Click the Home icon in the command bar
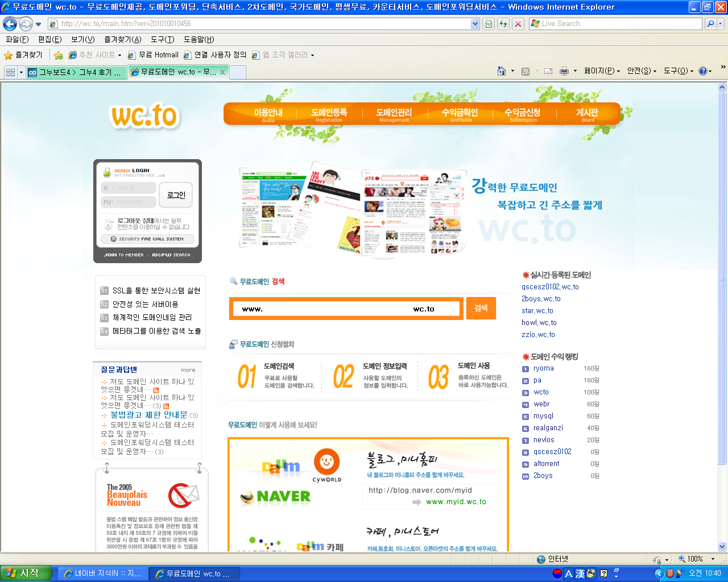The width and height of the screenshot is (728, 582). coord(502,71)
